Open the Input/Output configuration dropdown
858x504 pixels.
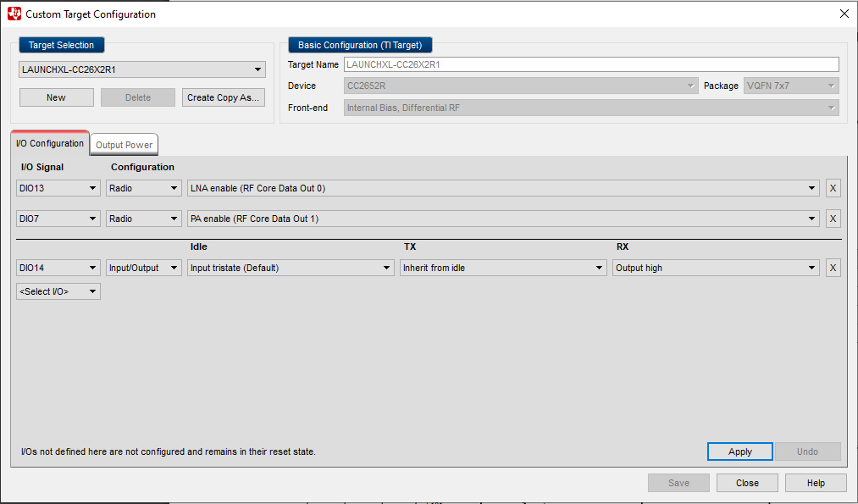[x=144, y=269]
